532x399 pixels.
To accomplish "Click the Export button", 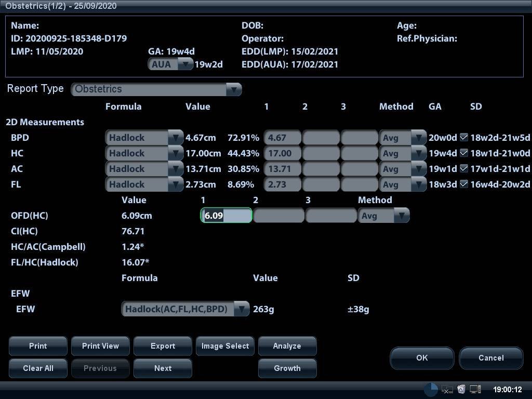I will pyautogui.click(x=163, y=346).
